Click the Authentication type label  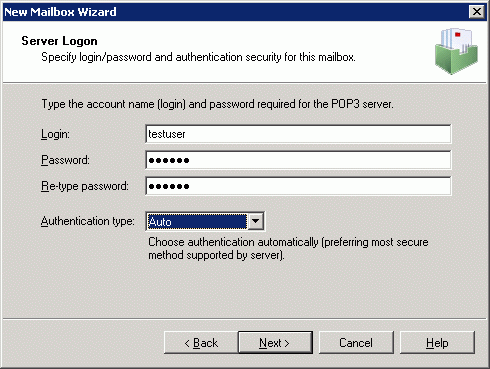tap(88, 221)
